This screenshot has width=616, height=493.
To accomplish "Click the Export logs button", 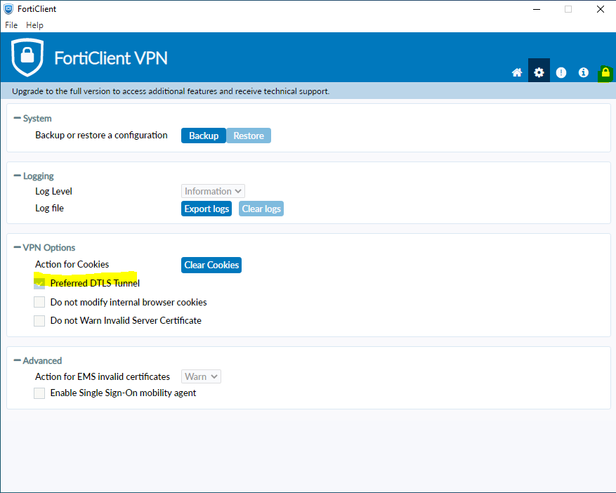I will click(x=206, y=209).
